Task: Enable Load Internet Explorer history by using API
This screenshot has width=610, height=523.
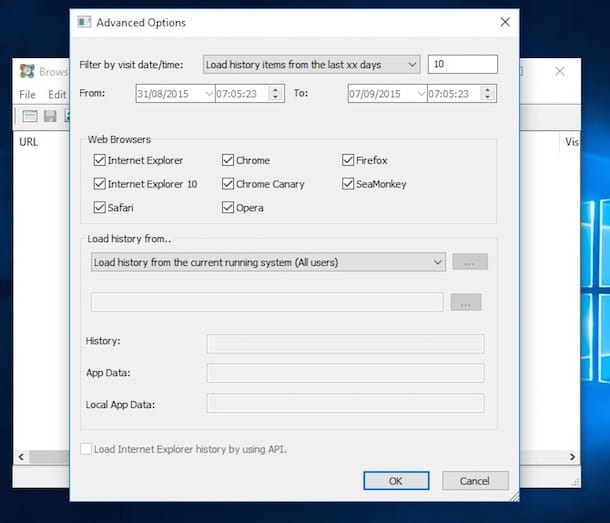Action: tap(86, 449)
